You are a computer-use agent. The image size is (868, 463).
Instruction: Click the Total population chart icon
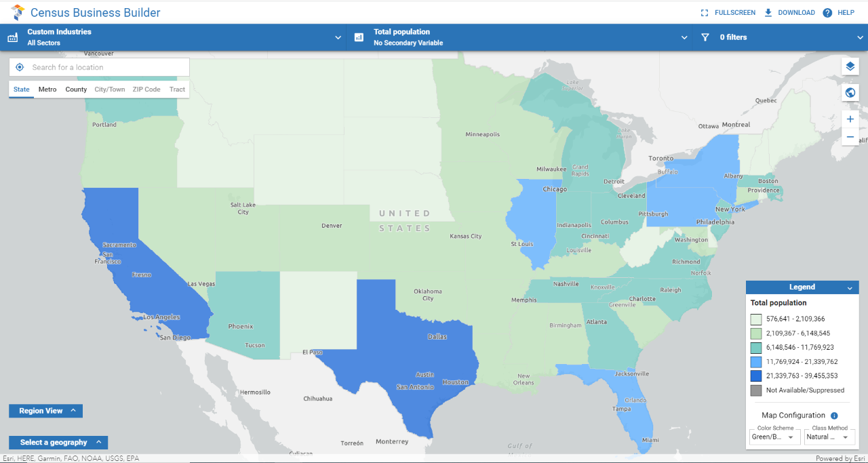(359, 37)
